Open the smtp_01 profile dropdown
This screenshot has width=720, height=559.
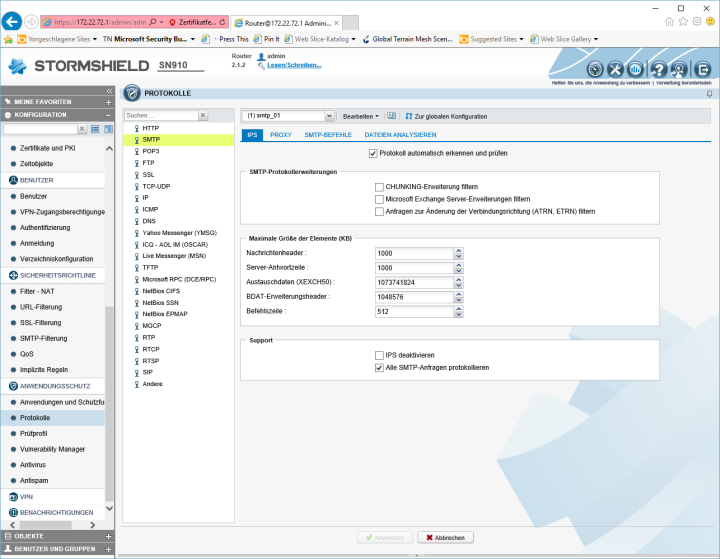329,116
